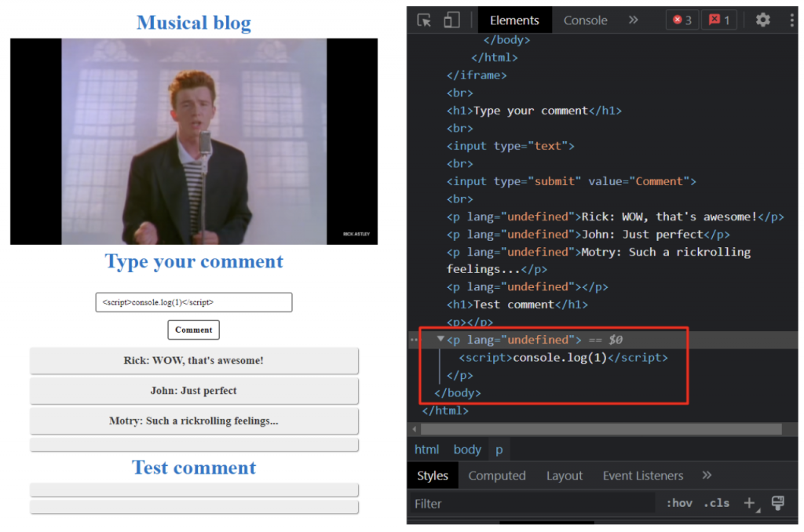This screenshot has width=804, height=532.
Task: Click the horizontal scrollbar in Elements panel
Action: [601, 428]
